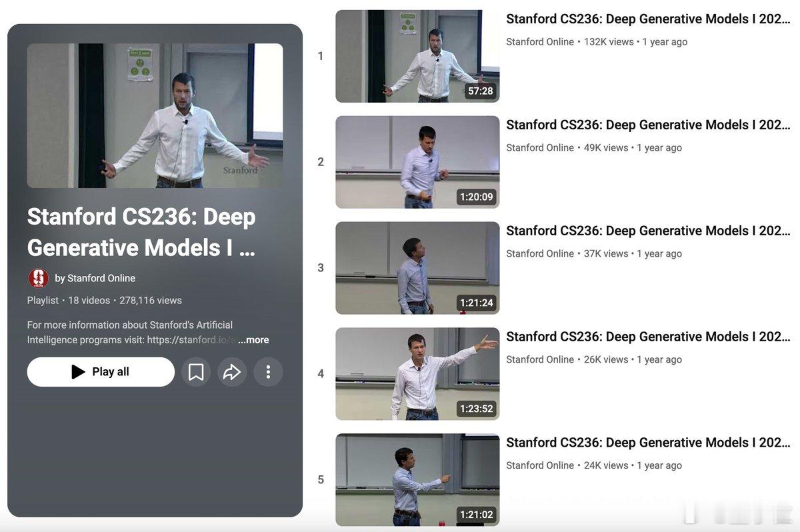Open the three-dot more actions menu
The image size is (800, 532).
(268, 372)
